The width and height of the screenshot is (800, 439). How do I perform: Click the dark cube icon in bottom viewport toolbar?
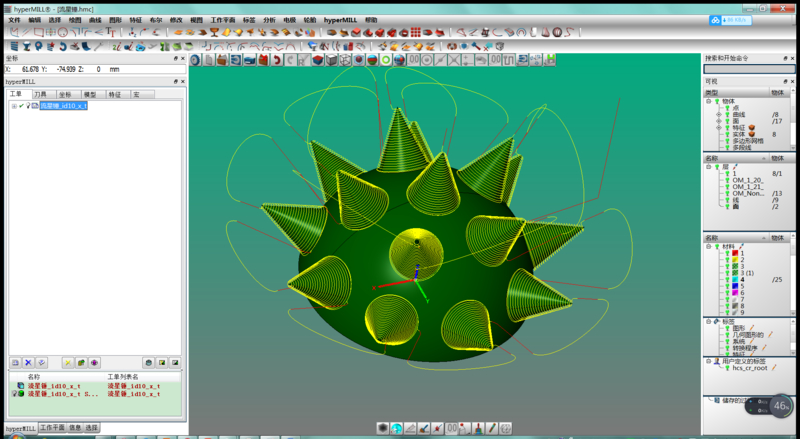(383, 428)
